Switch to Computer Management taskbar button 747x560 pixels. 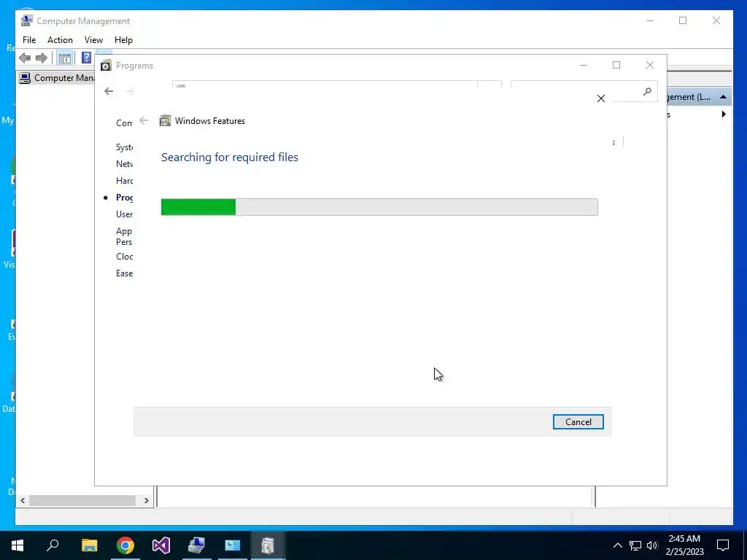click(x=196, y=545)
